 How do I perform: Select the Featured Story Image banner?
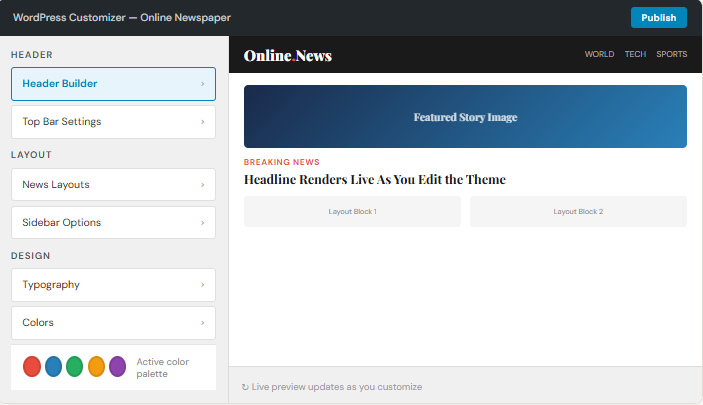coord(465,117)
